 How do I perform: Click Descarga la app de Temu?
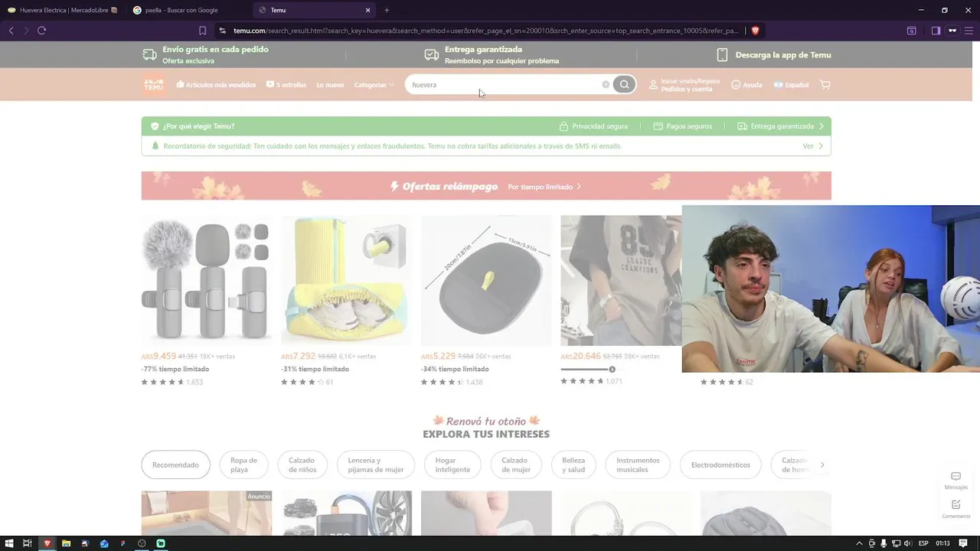(773, 55)
